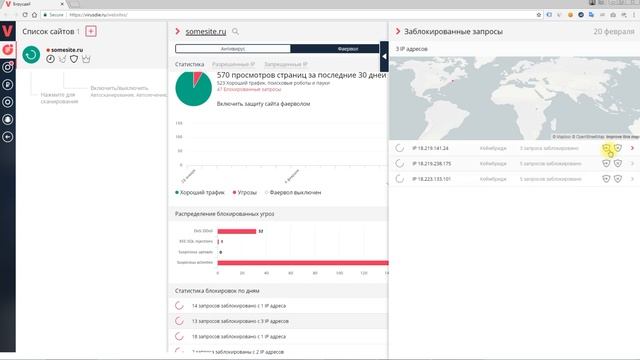Click the second shield icon for IP 18.219.141.24
Screen dimensions: 640x360
tap(618, 148)
